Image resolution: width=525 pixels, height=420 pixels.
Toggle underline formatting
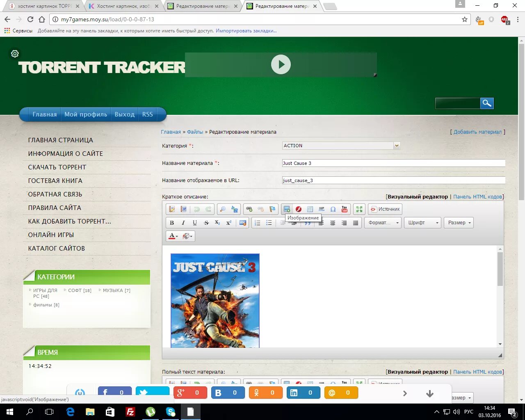195,223
